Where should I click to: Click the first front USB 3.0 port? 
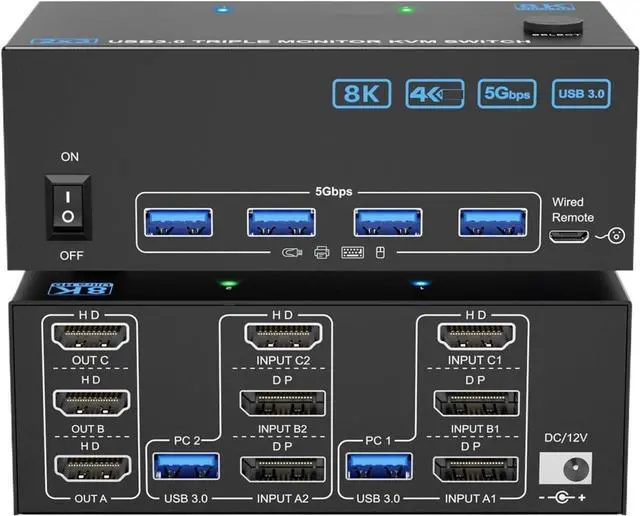click(178, 222)
